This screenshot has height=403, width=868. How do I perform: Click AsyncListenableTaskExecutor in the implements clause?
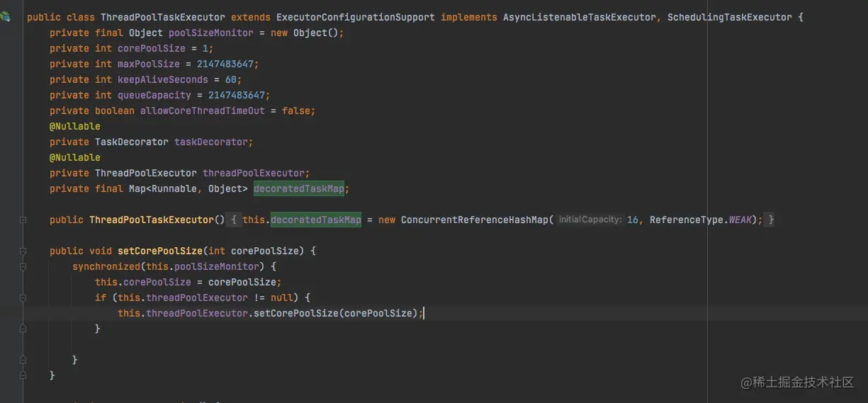(580, 17)
